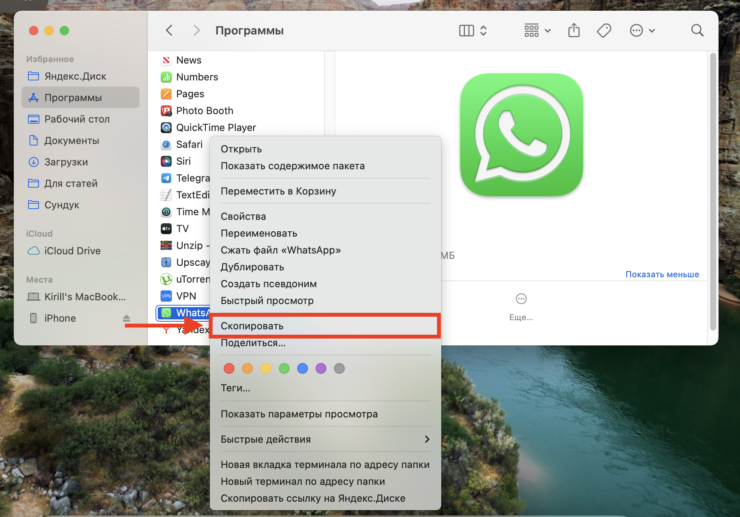The height and width of the screenshot is (517, 740).
Task: Apply the yellow color tag
Action: (x=266, y=368)
